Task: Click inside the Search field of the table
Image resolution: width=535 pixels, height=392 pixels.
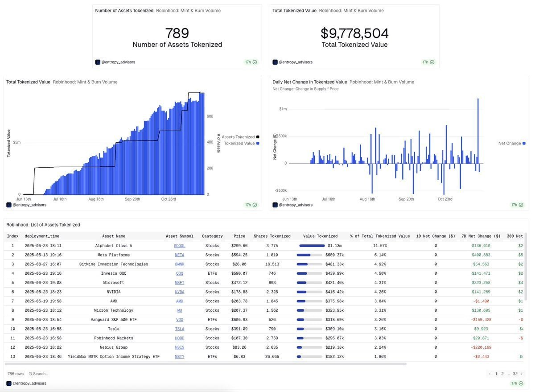Action: tap(40, 373)
